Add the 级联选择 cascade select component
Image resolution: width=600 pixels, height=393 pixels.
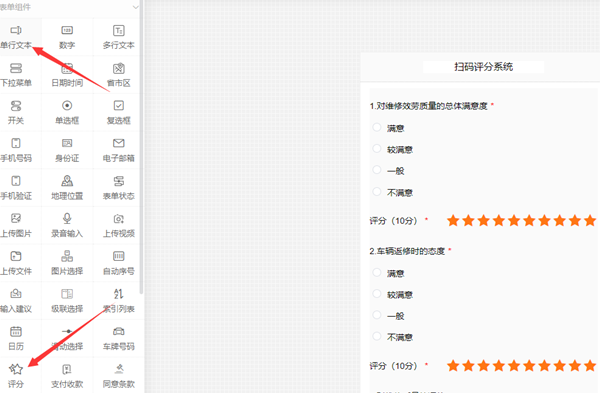(67, 301)
